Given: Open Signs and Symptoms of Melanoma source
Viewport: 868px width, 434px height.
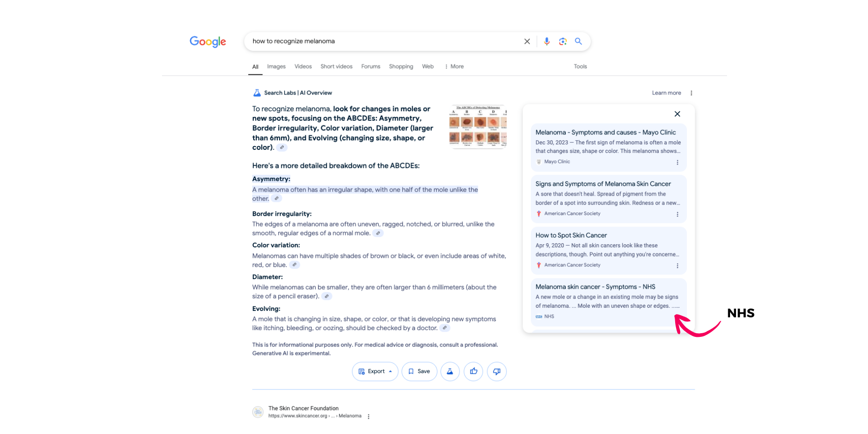Looking at the screenshot, I should coord(603,184).
